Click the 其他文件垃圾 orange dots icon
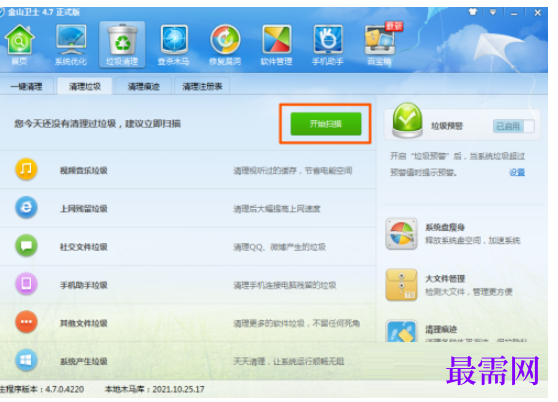558x402 pixels. point(26,322)
